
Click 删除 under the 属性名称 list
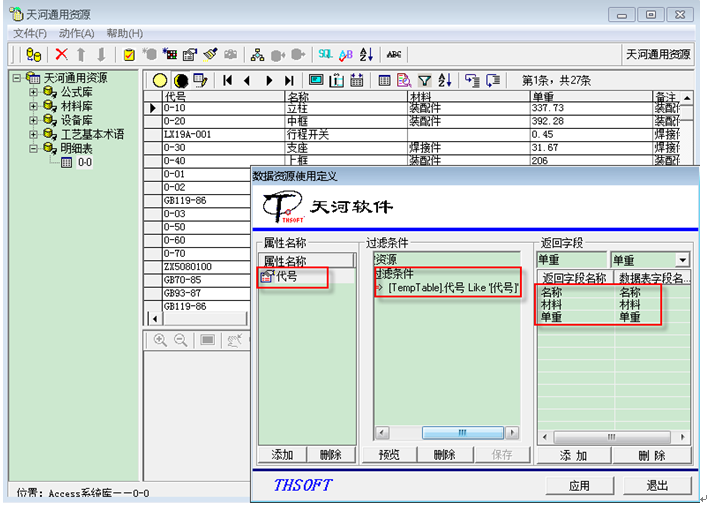coord(331,455)
